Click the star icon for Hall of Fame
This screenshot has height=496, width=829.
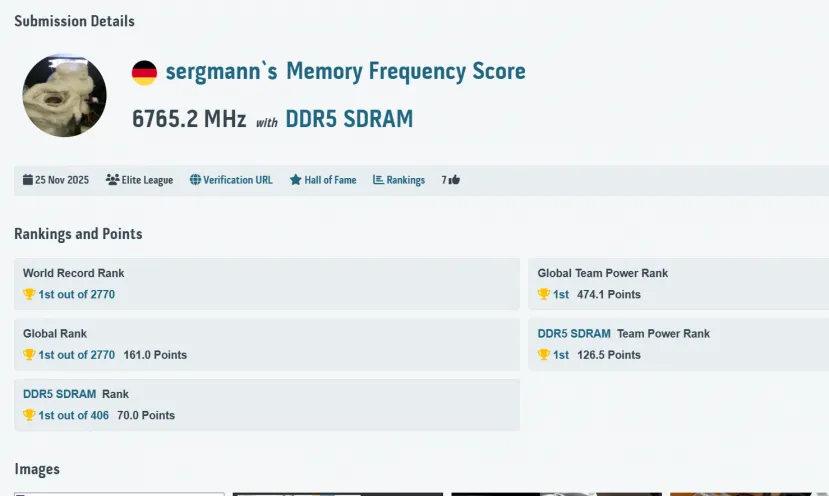tap(296, 180)
